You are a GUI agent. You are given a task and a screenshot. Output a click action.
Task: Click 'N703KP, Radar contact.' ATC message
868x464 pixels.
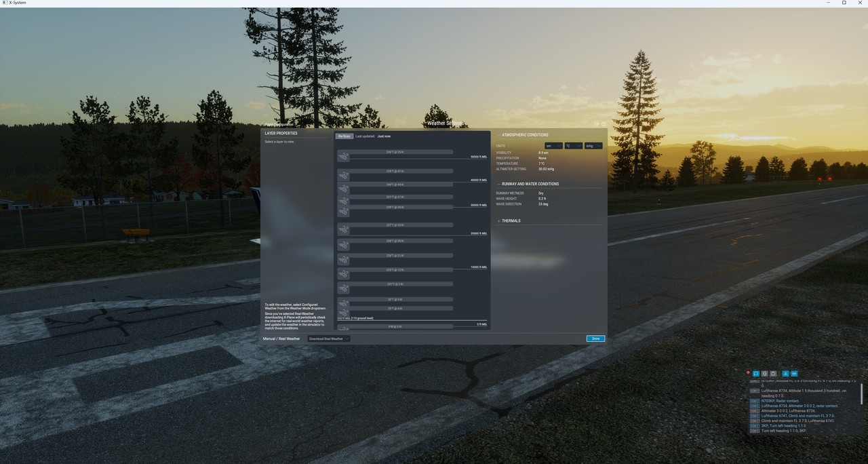coord(781,401)
